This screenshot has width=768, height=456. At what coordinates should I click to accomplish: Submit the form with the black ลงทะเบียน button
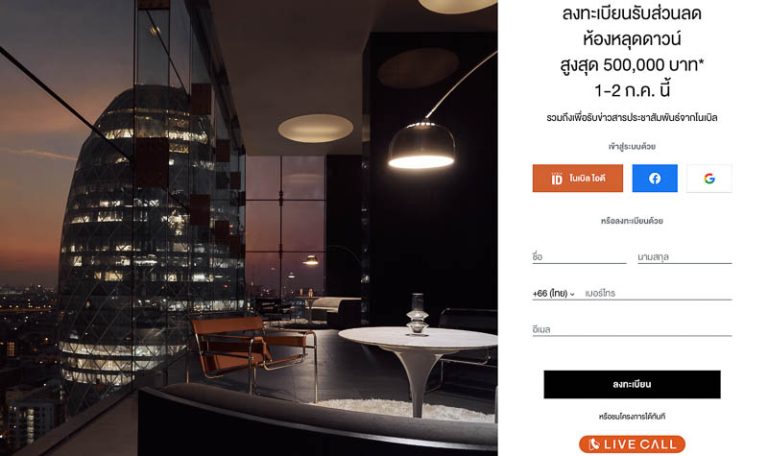point(632,384)
